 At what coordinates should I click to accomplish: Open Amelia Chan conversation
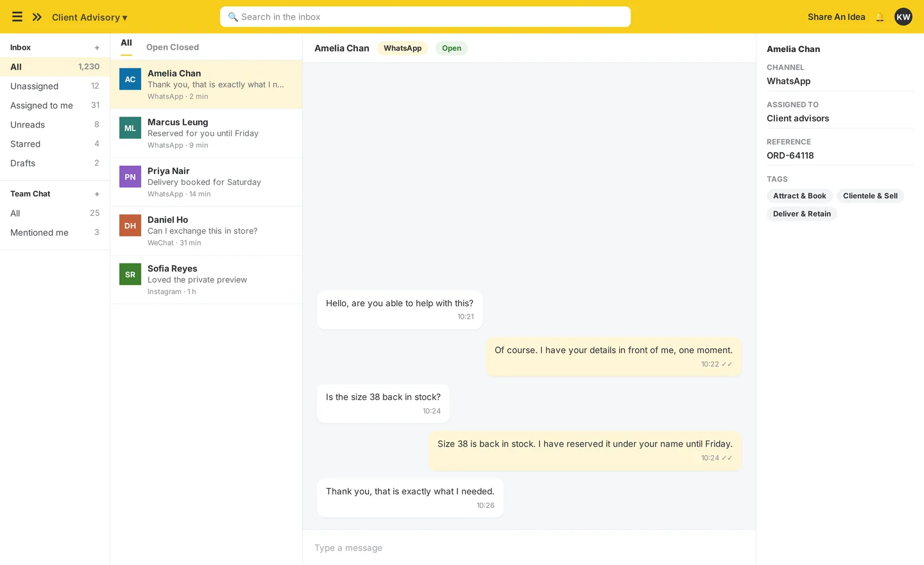click(206, 84)
